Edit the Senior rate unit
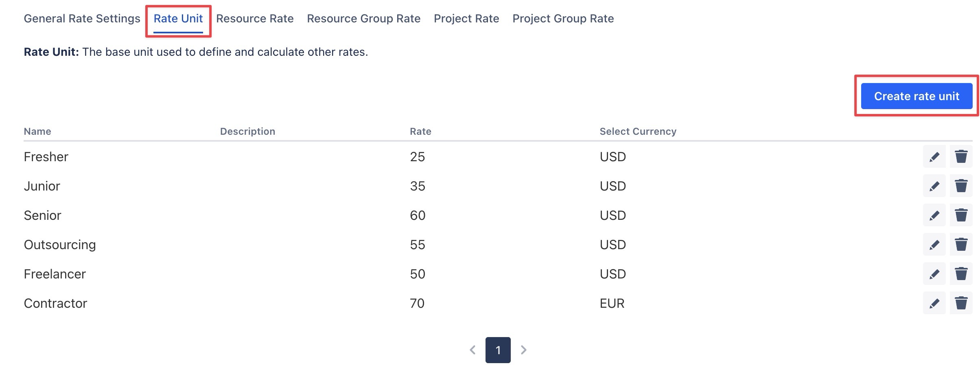This screenshot has width=980, height=390. pyautogui.click(x=934, y=215)
